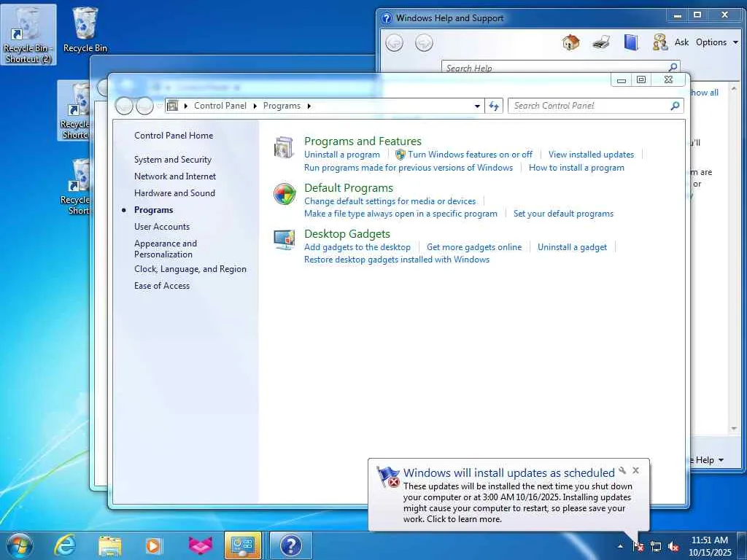Screen dimensions: 747x560
Task: Click Get more gadgets online
Action: tap(474, 247)
